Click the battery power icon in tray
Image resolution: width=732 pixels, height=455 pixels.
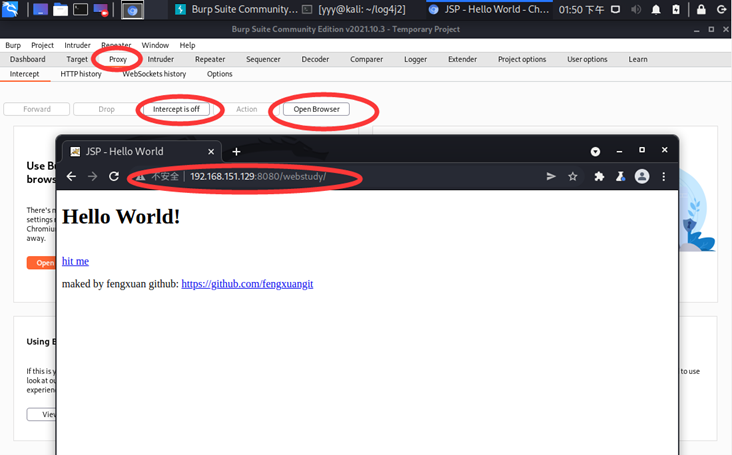(x=676, y=9)
